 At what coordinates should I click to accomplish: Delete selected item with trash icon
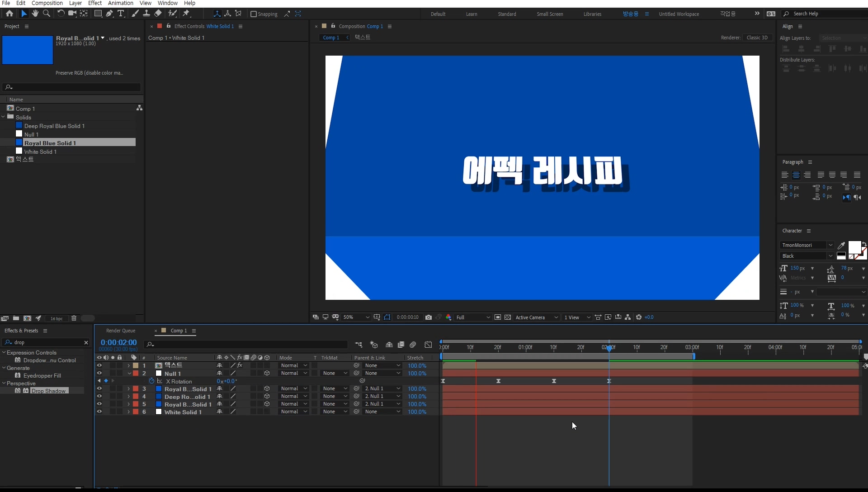(x=74, y=318)
